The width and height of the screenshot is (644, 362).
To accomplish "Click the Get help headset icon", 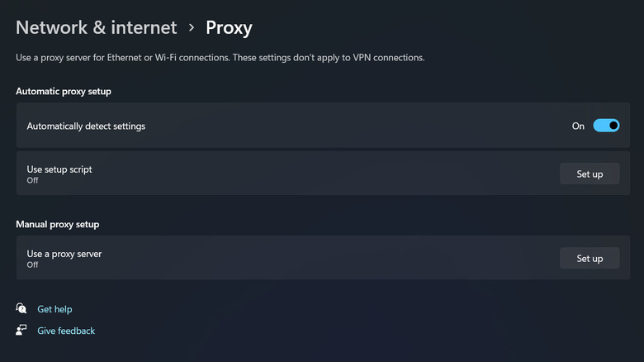I will tap(21, 309).
